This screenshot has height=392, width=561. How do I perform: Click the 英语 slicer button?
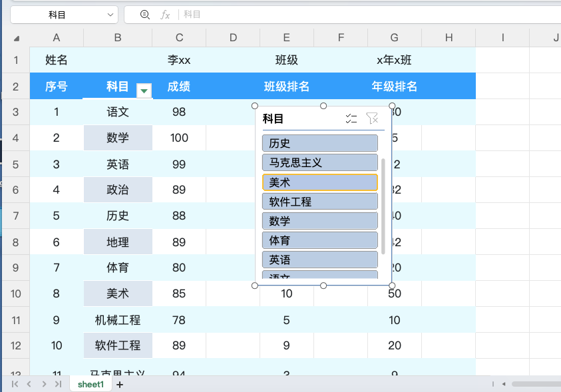tap(319, 259)
